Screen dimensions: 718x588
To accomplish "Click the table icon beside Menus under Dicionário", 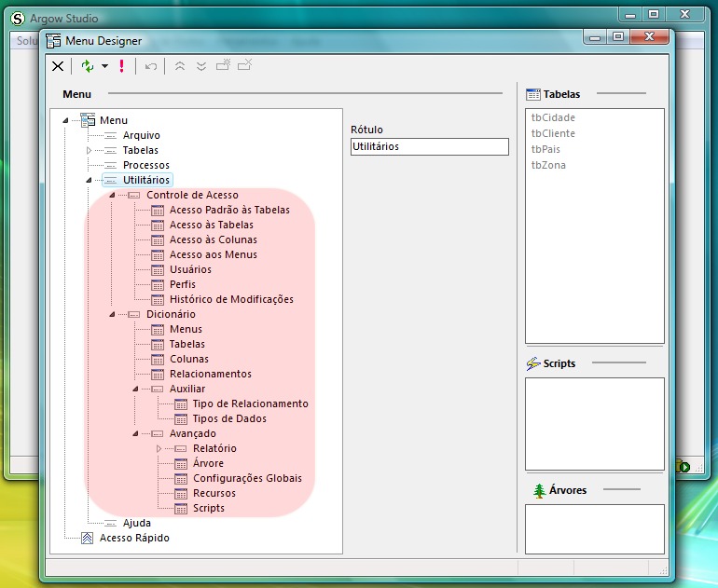I will tap(158, 330).
